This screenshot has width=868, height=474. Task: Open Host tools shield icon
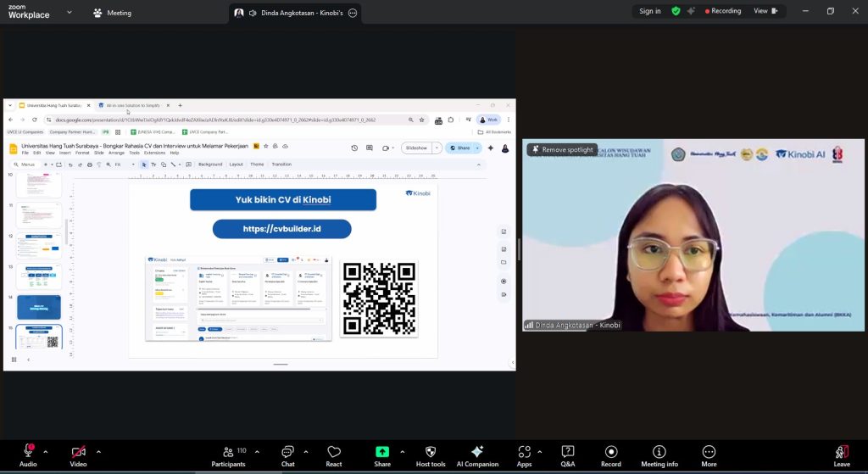[x=430, y=453]
